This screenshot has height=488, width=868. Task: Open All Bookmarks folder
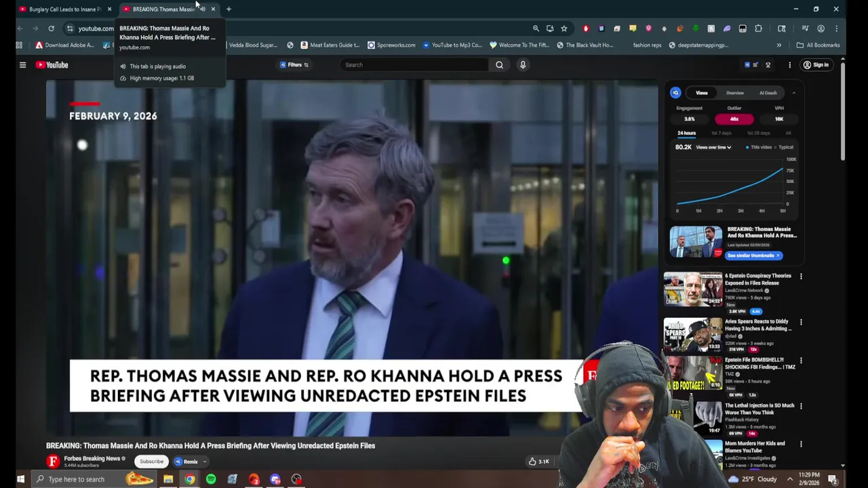[x=818, y=45]
